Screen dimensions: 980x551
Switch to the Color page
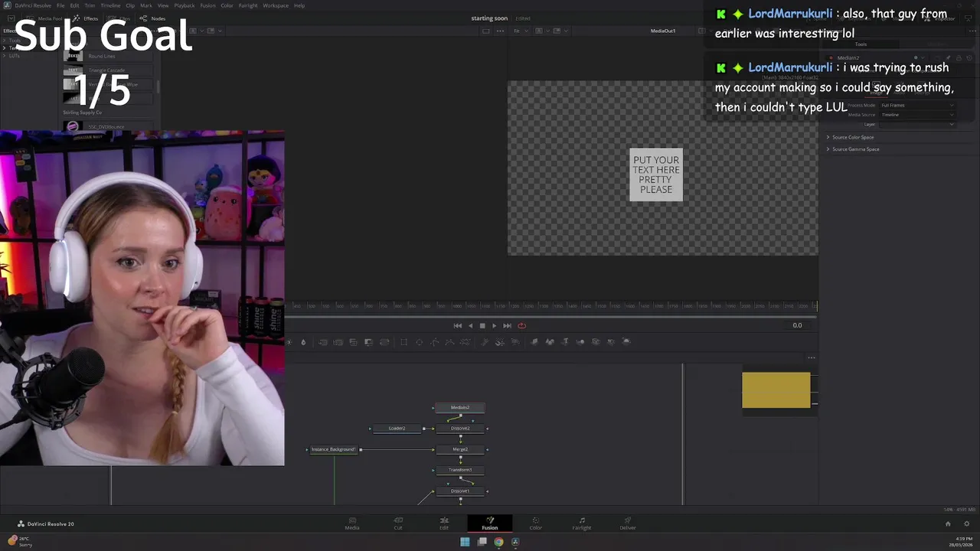pyautogui.click(x=536, y=523)
